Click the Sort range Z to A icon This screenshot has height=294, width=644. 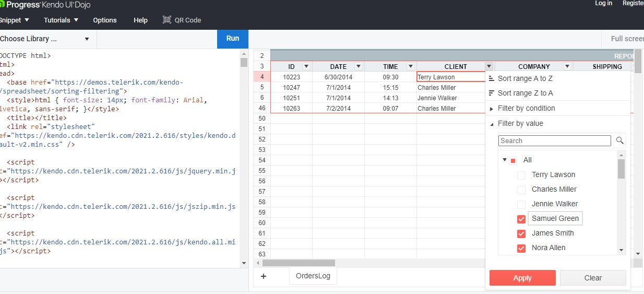click(492, 93)
